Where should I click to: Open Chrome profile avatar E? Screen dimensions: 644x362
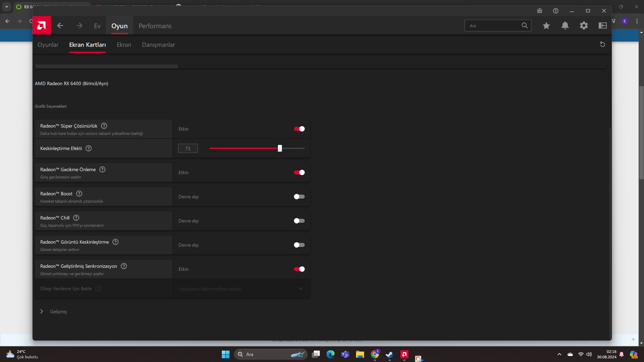(625, 21)
